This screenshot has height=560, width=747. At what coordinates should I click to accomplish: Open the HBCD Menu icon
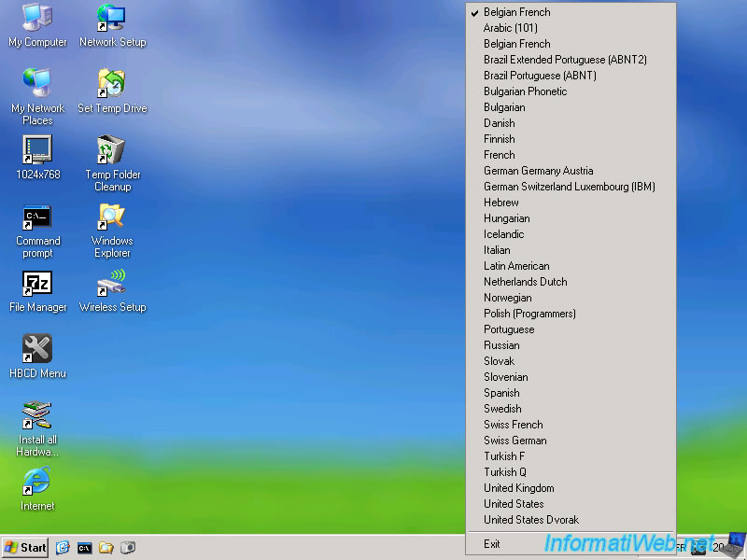coord(37,357)
